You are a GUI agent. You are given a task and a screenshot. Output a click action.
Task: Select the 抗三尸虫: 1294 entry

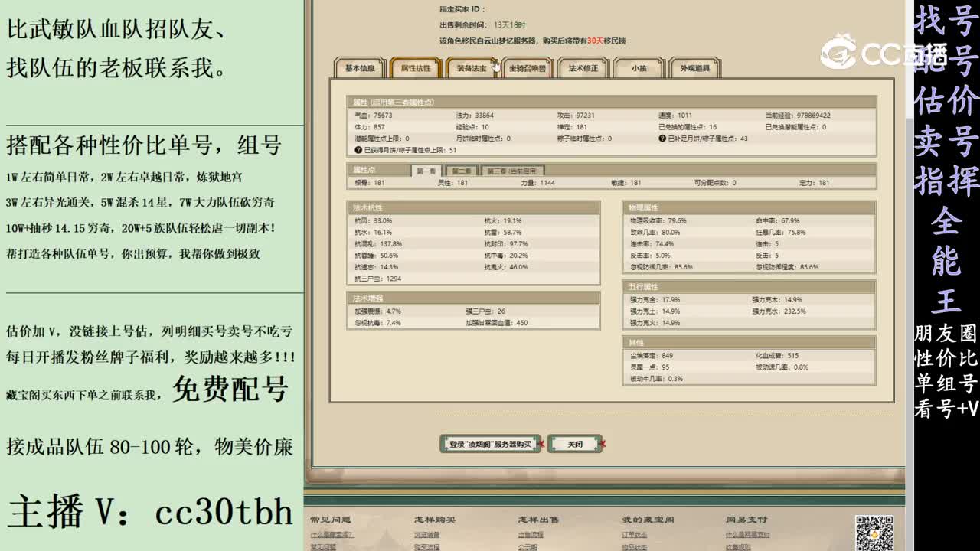click(x=377, y=279)
